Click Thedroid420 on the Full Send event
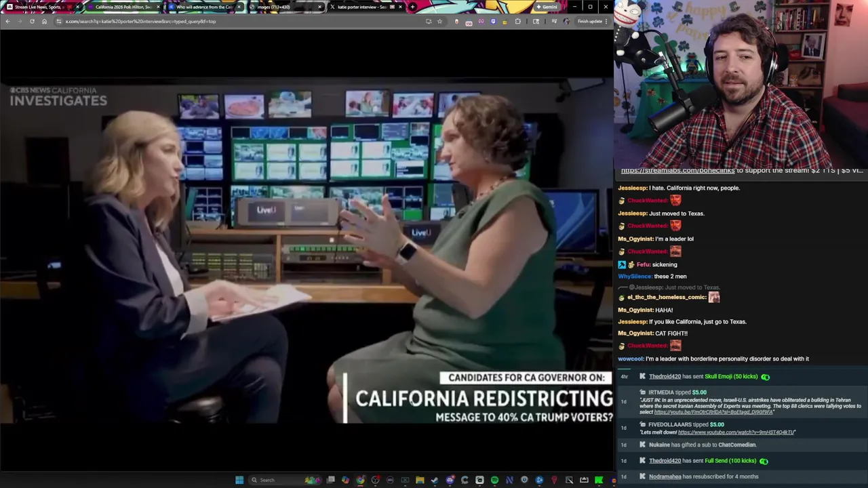 (x=665, y=461)
